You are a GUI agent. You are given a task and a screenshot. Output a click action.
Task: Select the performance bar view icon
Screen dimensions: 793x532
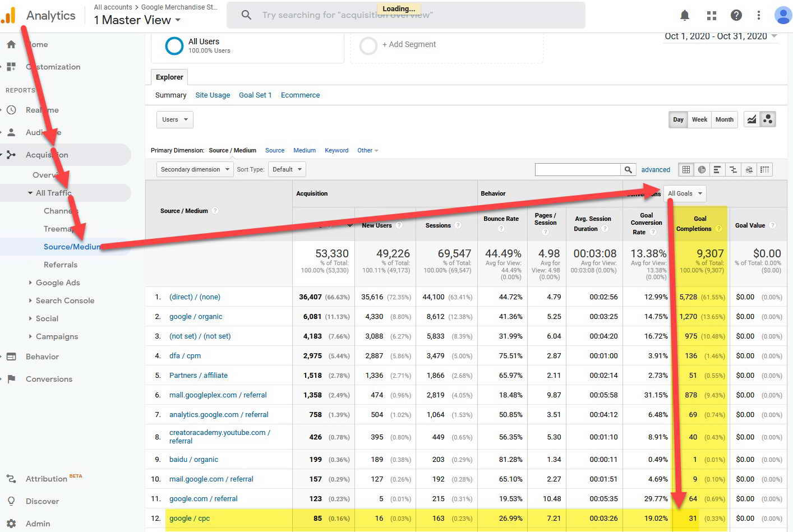pyautogui.click(x=717, y=169)
